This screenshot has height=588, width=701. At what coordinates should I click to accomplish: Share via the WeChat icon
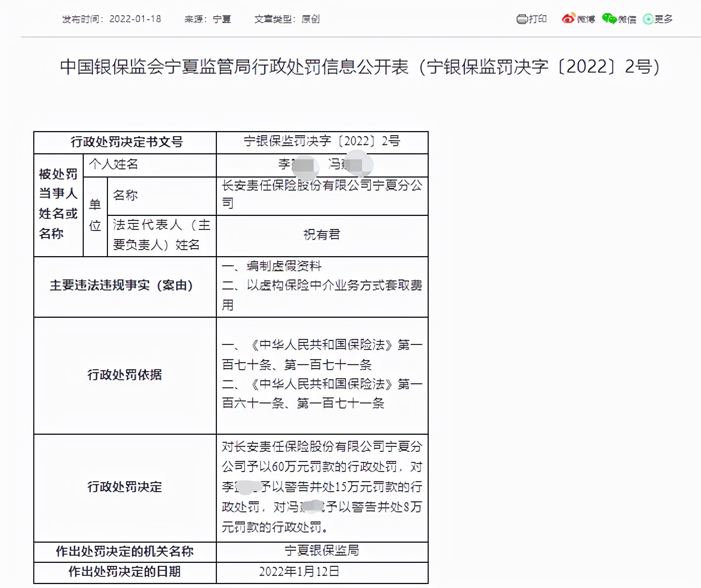click(609, 19)
